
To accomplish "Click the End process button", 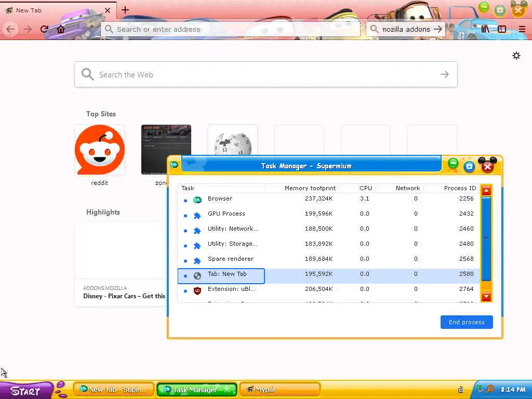I will [x=467, y=322].
